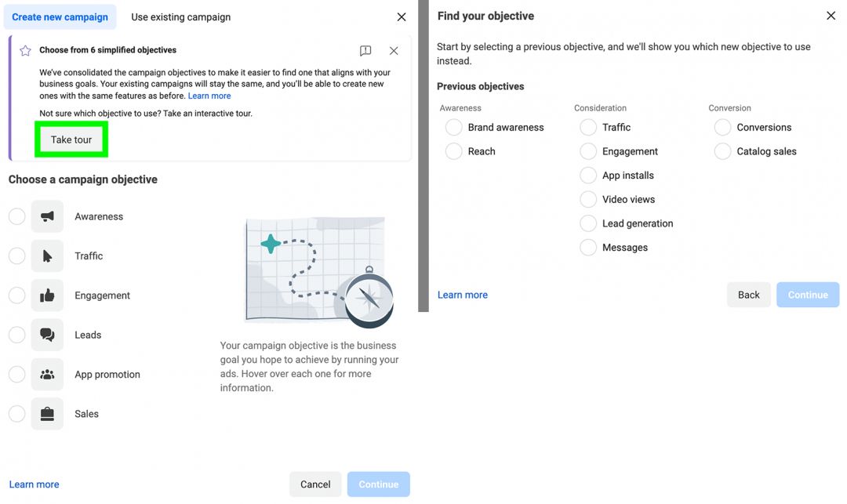Open the Create new campaign tab
This screenshot has height=504, width=847.
[x=60, y=17]
